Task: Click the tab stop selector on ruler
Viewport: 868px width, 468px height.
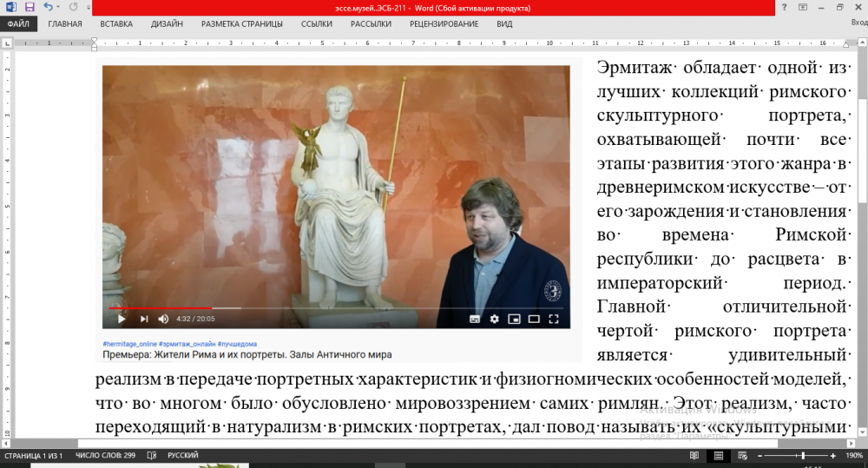Action: pos(7,43)
